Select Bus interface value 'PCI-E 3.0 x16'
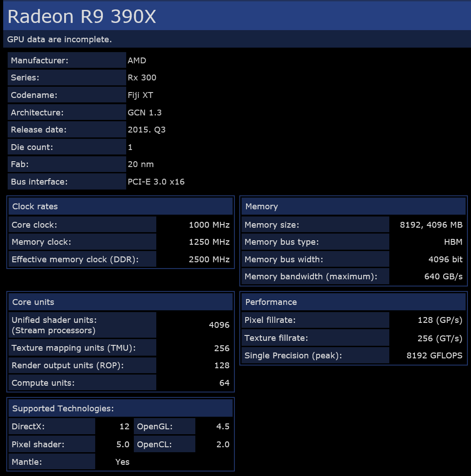 [156, 182]
